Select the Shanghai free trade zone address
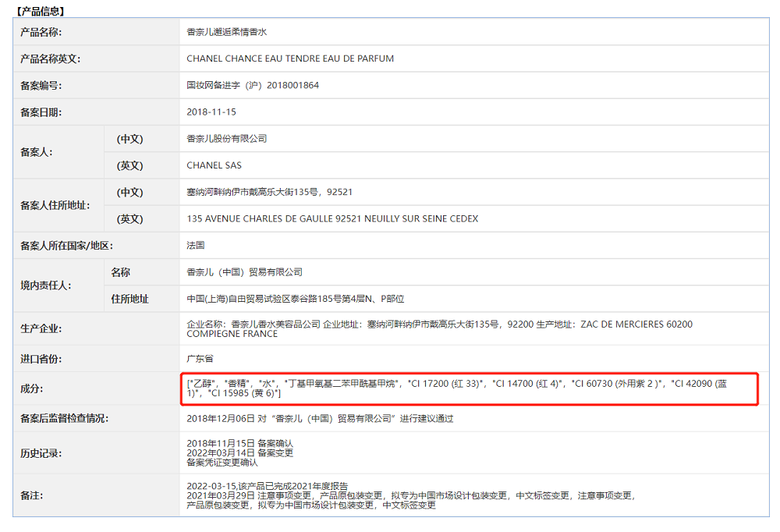 (296, 299)
